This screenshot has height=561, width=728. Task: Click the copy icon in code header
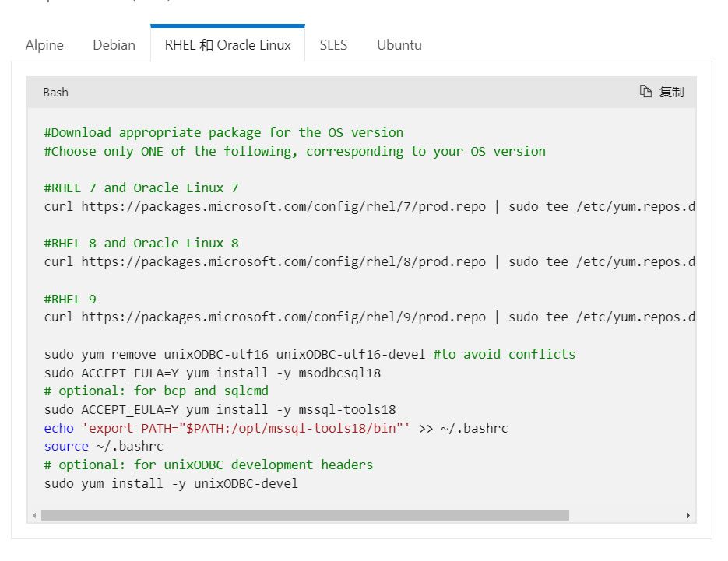(x=645, y=91)
